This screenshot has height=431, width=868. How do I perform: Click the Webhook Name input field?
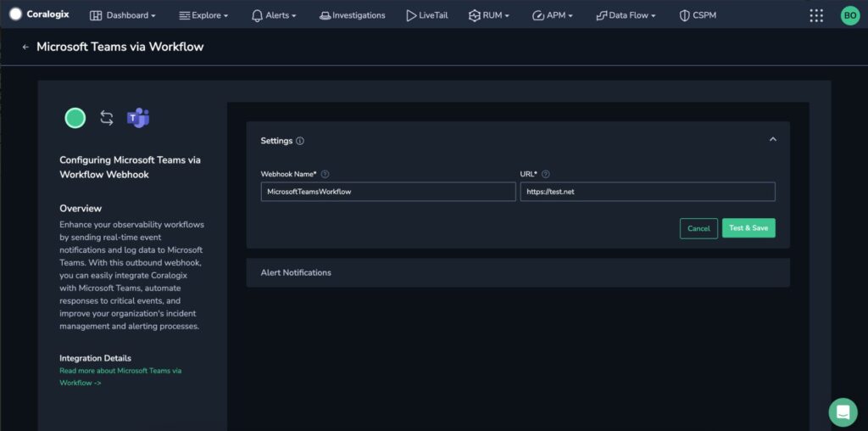(388, 192)
